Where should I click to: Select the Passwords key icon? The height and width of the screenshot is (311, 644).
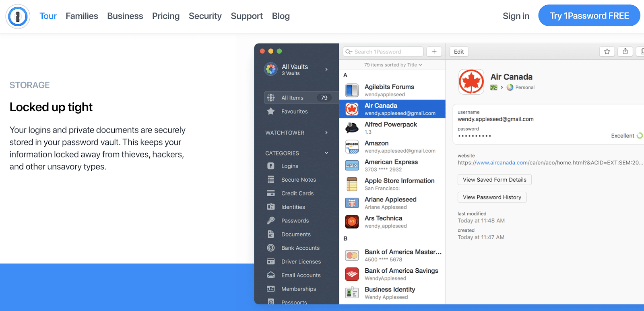tap(271, 220)
